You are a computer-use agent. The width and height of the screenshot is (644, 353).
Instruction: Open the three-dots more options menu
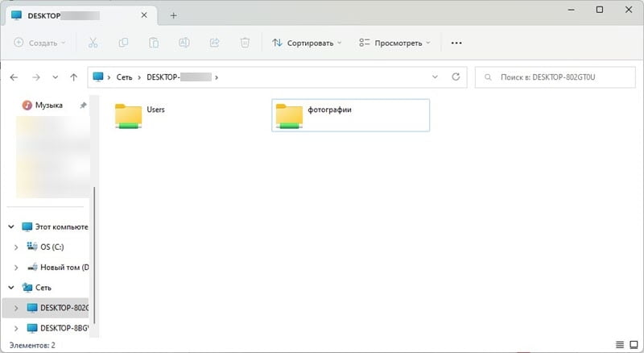(456, 43)
